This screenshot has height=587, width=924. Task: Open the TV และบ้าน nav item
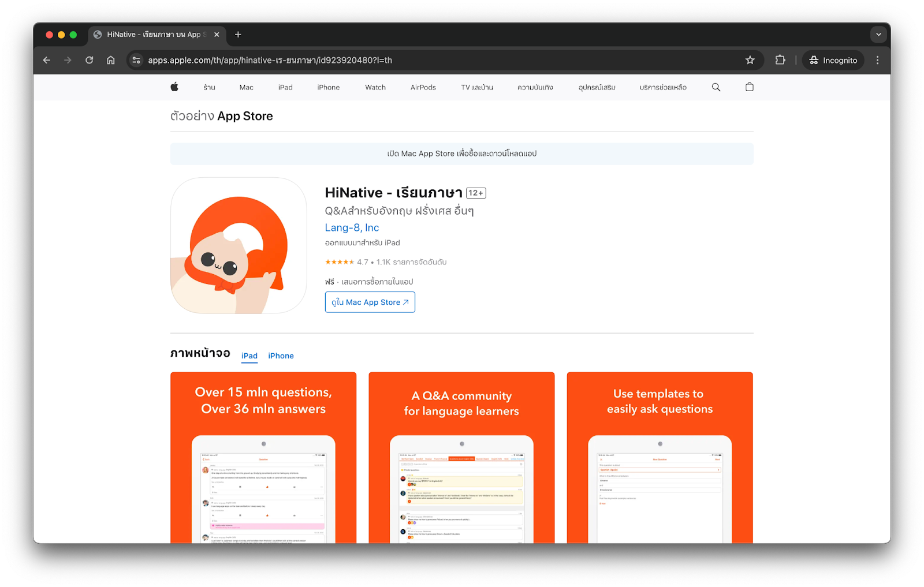point(477,88)
